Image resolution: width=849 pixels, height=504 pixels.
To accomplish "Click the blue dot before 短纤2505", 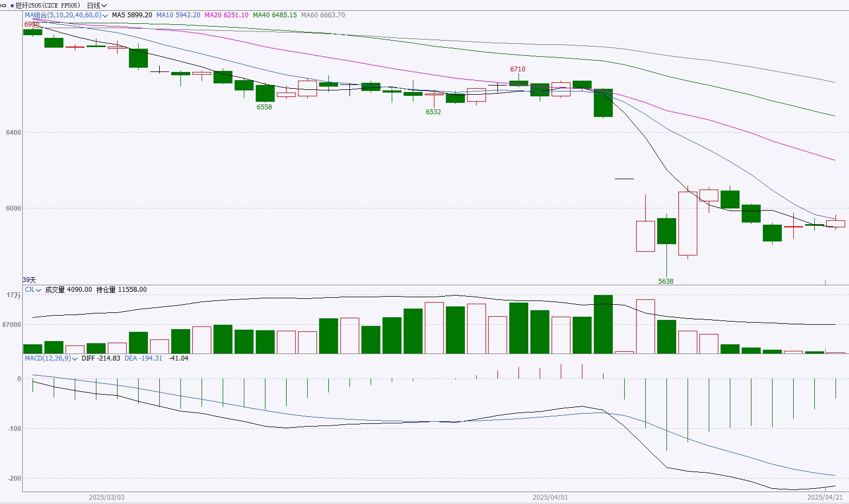I will pos(12,5).
